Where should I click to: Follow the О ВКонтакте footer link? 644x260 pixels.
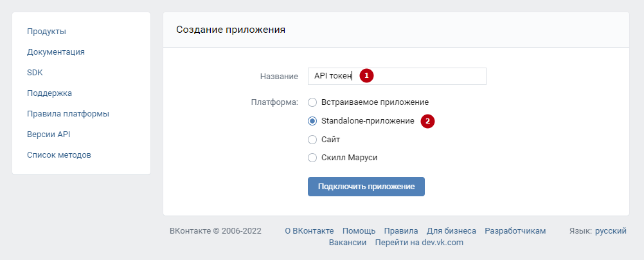(x=309, y=231)
